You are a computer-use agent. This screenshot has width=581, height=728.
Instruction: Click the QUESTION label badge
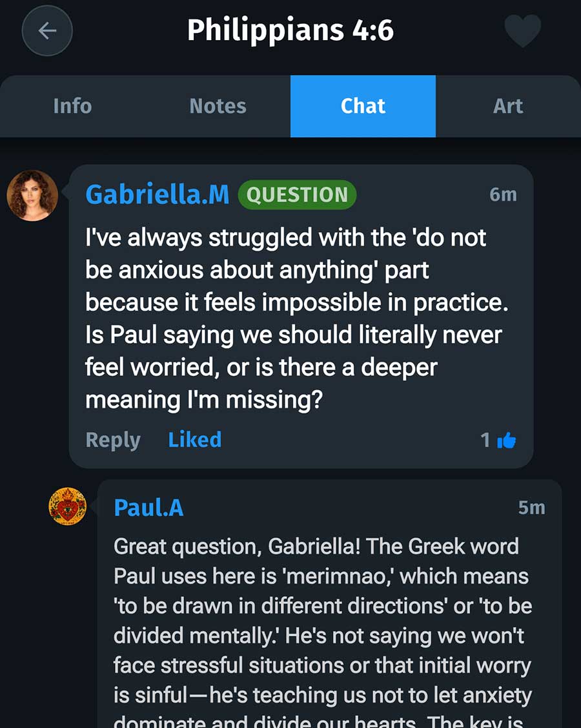click(298, 194)
